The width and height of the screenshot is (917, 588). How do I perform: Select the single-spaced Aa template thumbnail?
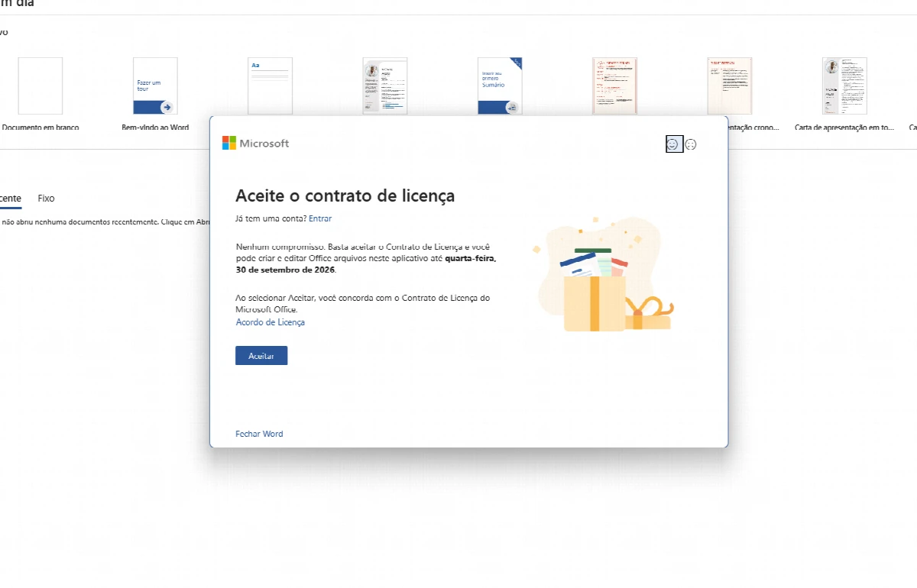pyautogui.click(x=270, y=86)
